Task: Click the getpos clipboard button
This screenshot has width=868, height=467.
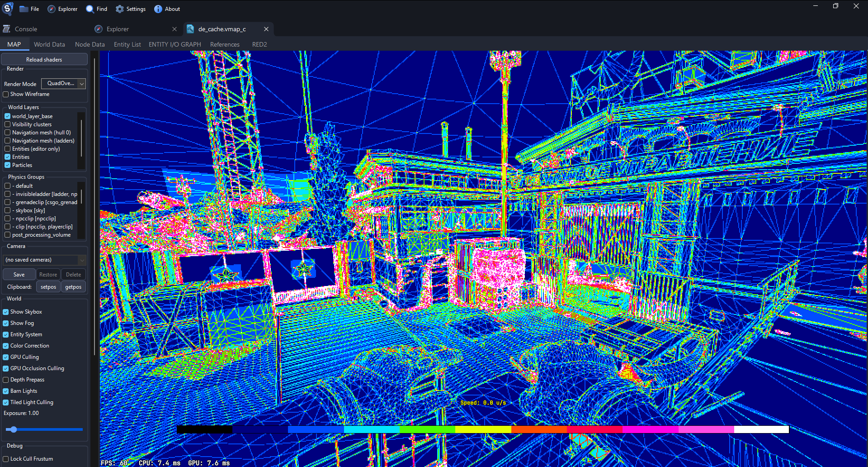Action: pos(73,287)
